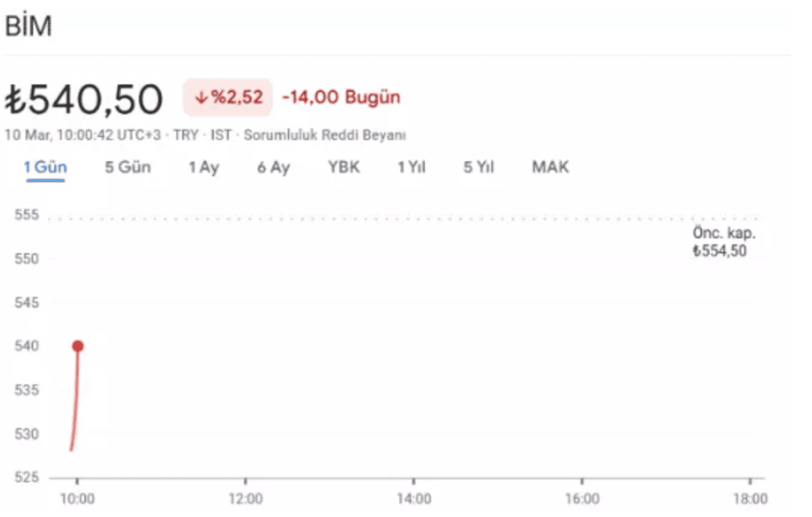Click the 12:00 mark on the time axis
This screenshot has height=517, width=812.
coord(246,499)
